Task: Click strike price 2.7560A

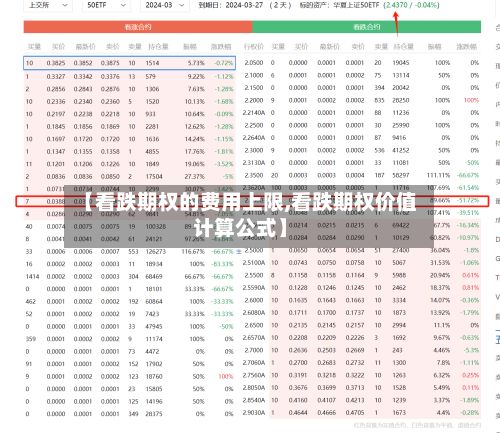Action: coord(254,375)
